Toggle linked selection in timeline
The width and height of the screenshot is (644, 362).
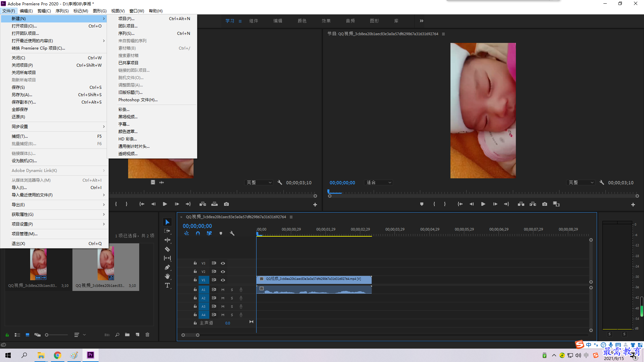pos(209,233)
